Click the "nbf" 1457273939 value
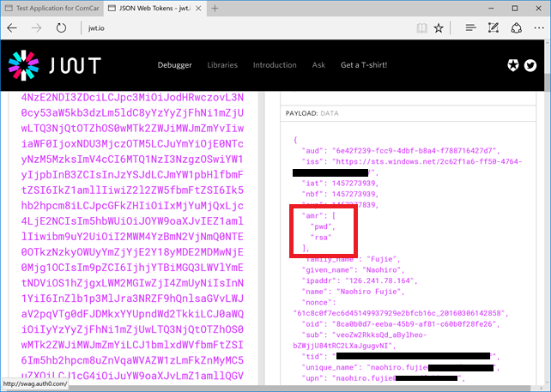551x392 pixels. 353,195
